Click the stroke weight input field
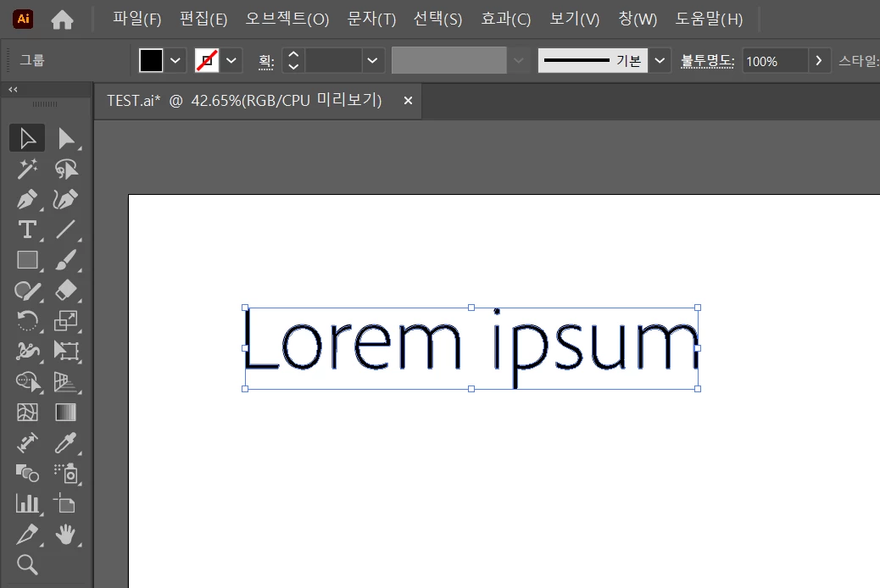 pos(333,60)
